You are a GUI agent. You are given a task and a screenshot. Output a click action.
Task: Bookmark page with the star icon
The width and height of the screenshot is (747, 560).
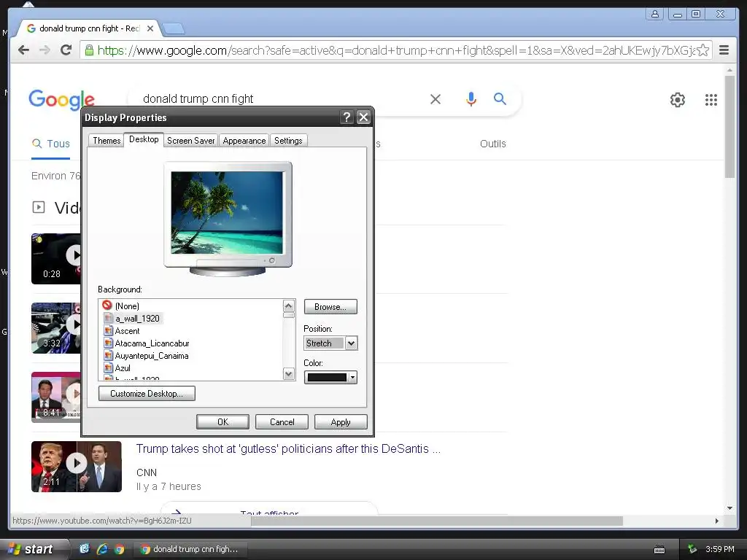coord(703,50)
